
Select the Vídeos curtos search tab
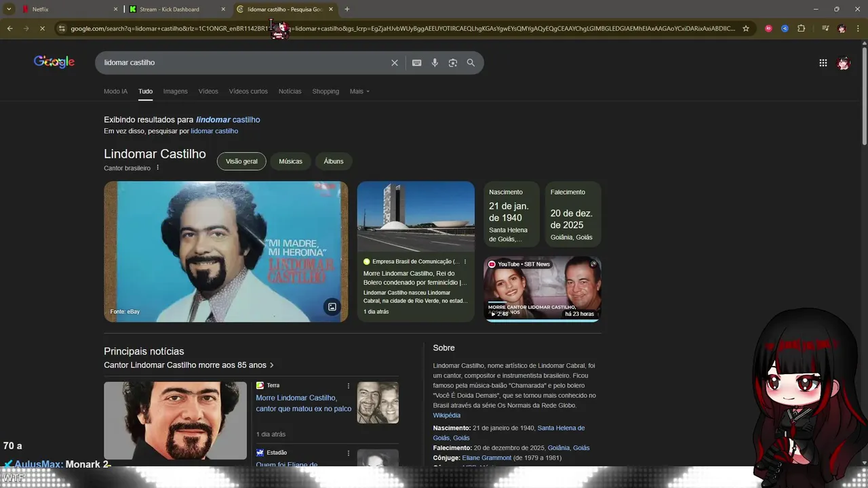click(x=248, y=91)
